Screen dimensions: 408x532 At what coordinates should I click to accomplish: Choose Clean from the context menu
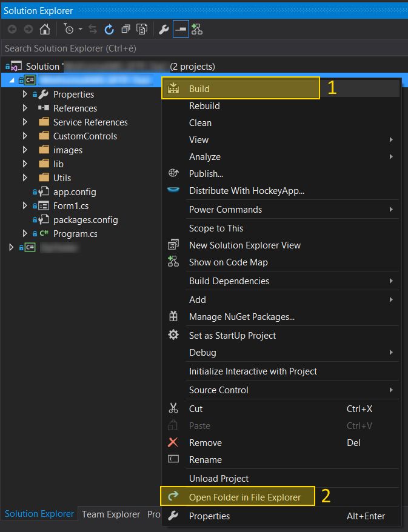tap(280, 123)
